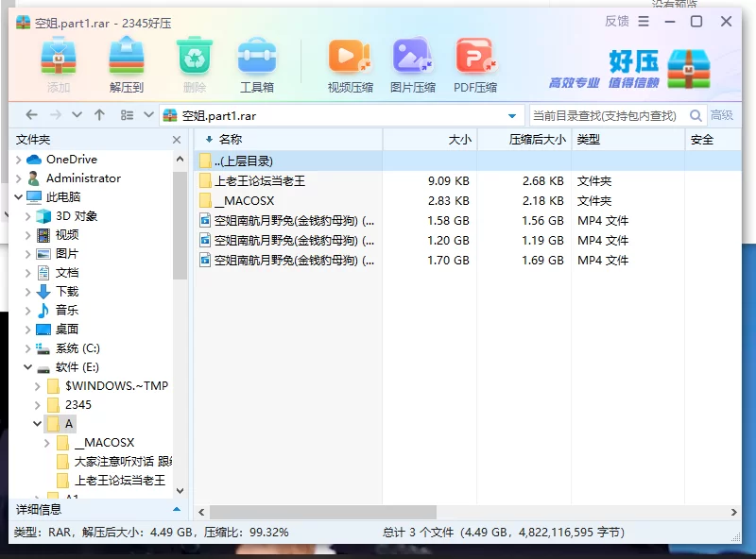Select the MP4 file sized 1.20 GB
Image resolution: width=756 pixels, height=559 pixels.
(468, 240)
